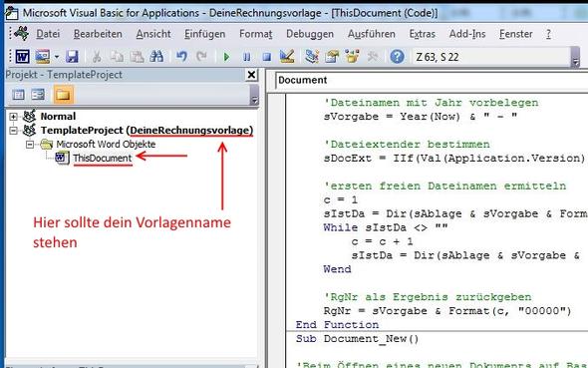This screenshot has width=588, height=368.
Task: Open the Document object dropdown
Action: [432, 80]
